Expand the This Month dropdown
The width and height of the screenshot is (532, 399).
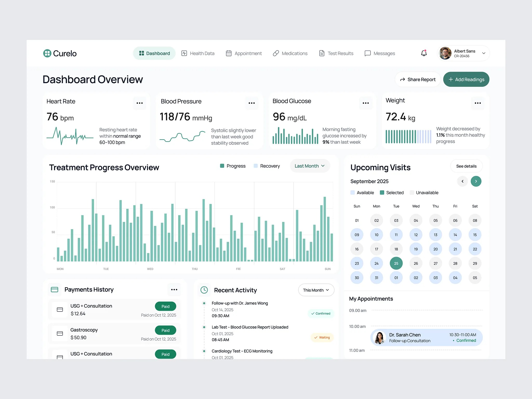point(316,290)
